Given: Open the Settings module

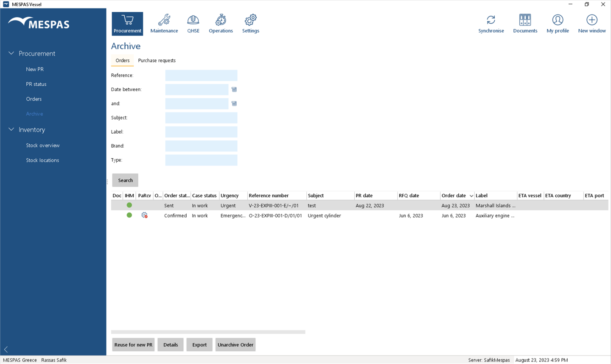Looking at the screenshot, I should [251, 24].
